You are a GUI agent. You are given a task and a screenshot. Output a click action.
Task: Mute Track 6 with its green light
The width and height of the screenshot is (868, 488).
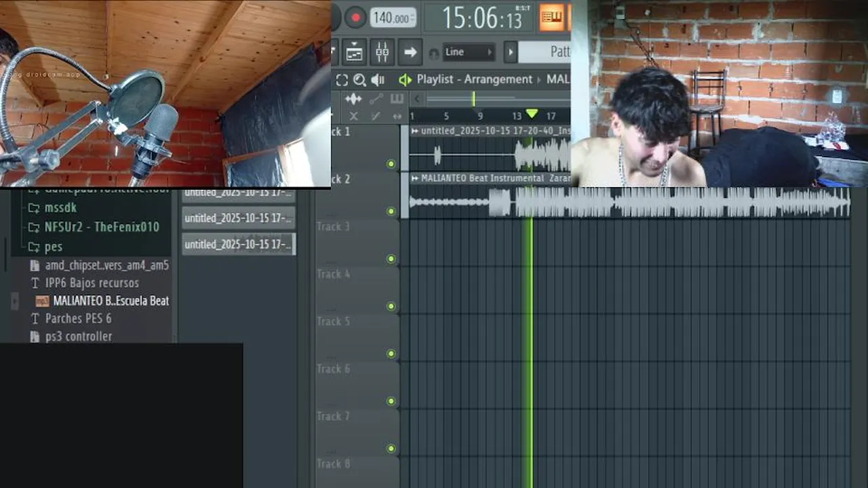(391, 401)
